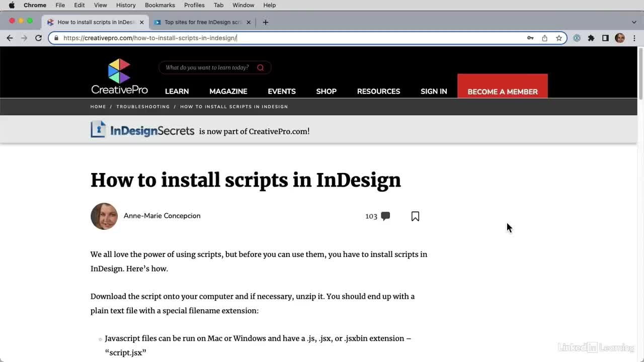
Task: Click the 'How to install scripts in InDesign' heading
Action: point(246,180)
